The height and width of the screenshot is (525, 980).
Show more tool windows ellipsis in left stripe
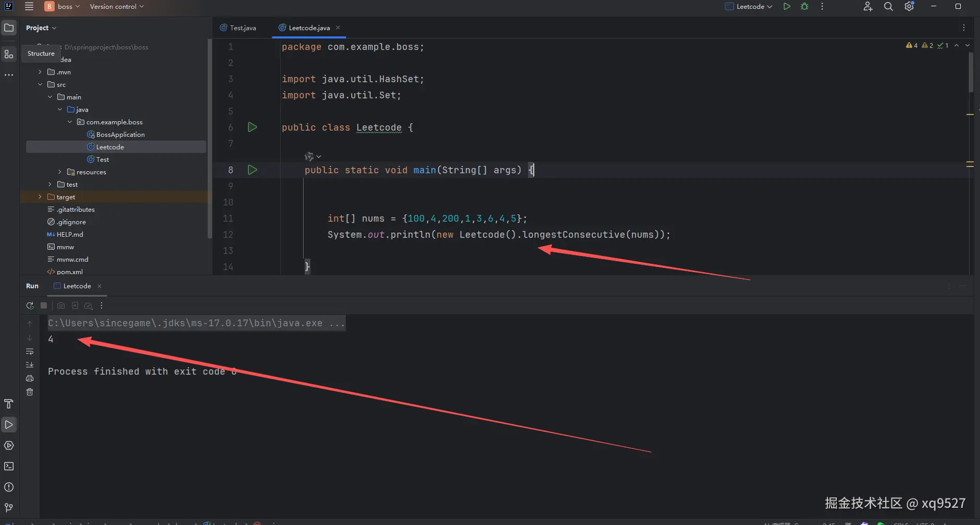tap(9, 75)
